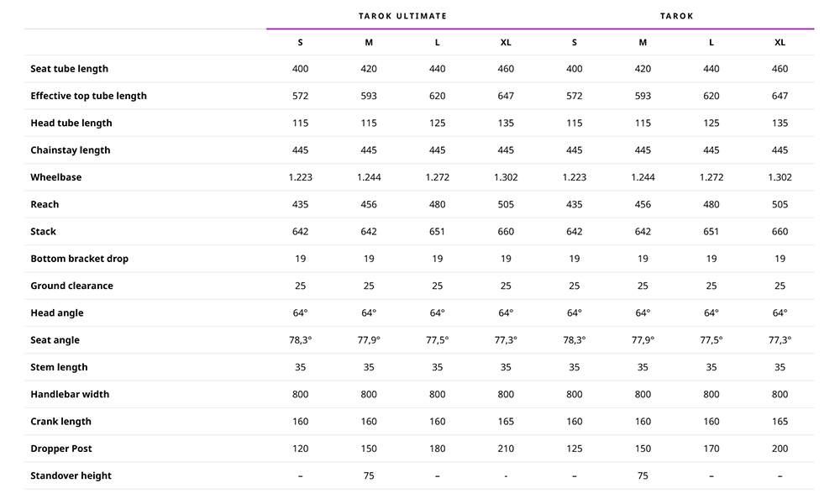Select the Ground clearance row label
This screenshot has width=840, height=504.
71,286
